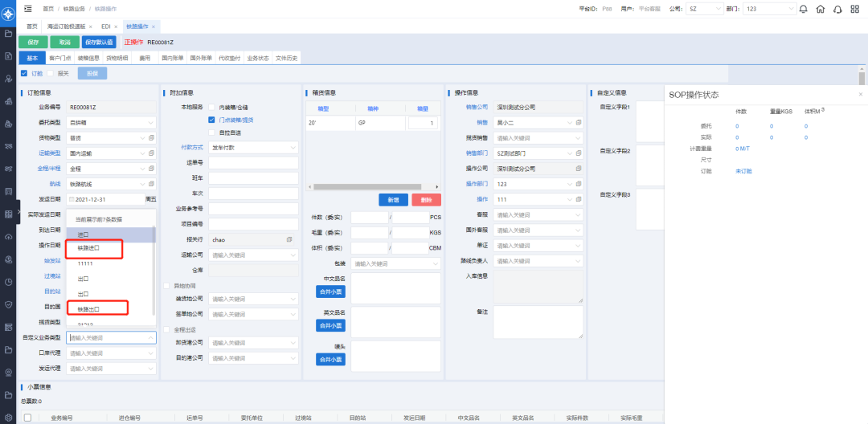The width and height of the screenshot is (868, 424).
Task: Select 铁路进口 from the dropdown list
Action: coord(90,248)
